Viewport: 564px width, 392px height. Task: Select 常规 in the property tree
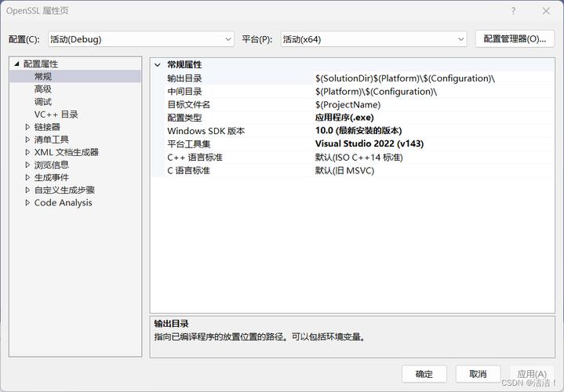click(x=43, y=77)
